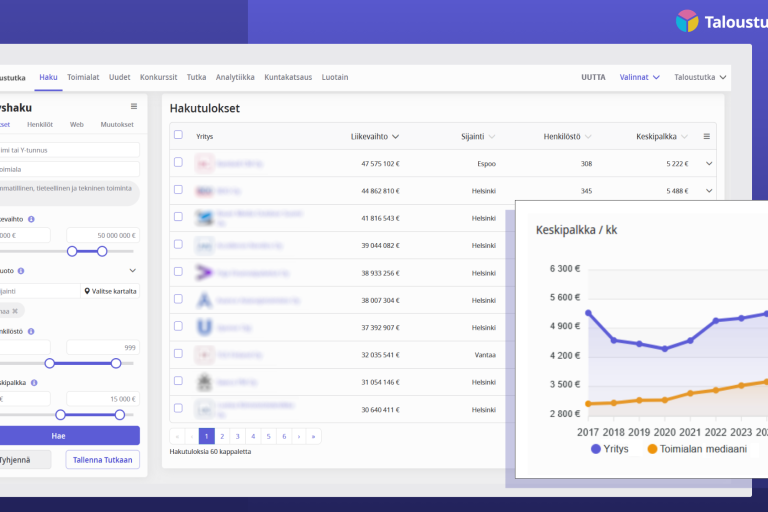Click info icon beside Henkilöstö filter

(31, 331)
